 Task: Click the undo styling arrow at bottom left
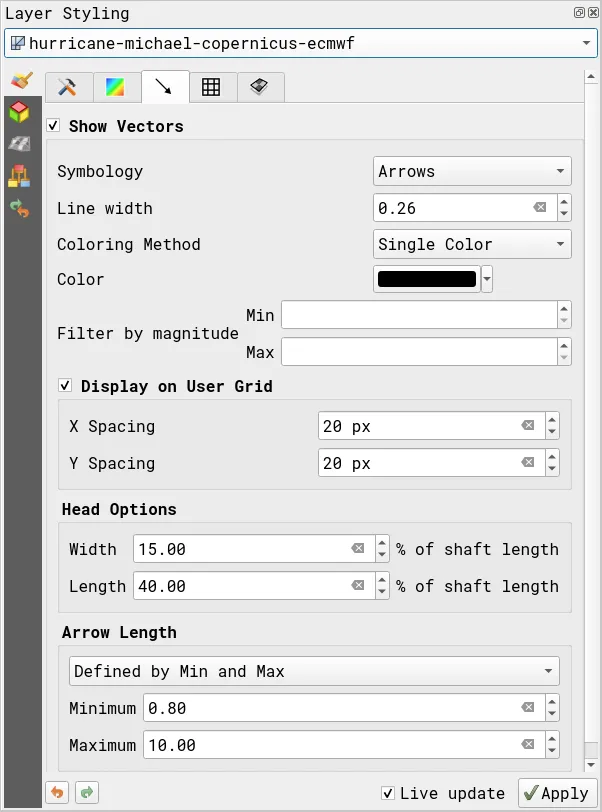click(x=57, y=793)
